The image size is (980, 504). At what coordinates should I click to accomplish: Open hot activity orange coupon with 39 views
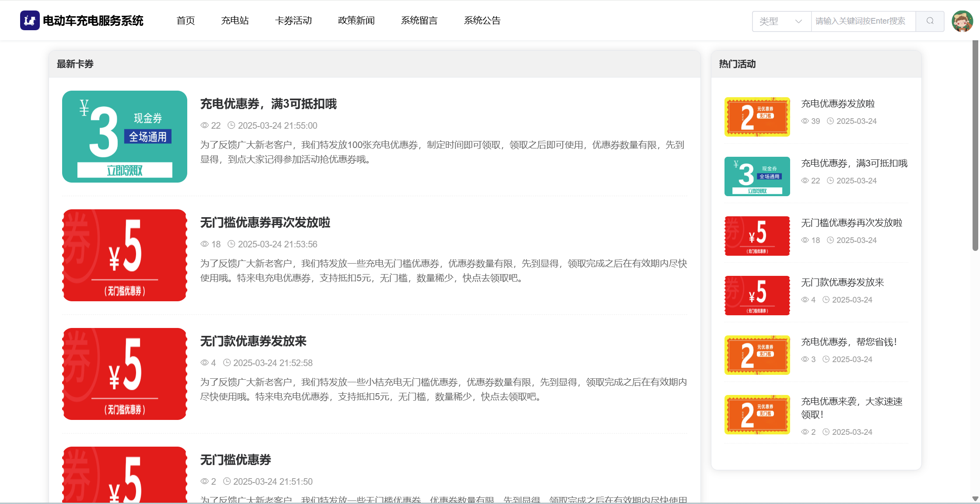click(757, 117)
